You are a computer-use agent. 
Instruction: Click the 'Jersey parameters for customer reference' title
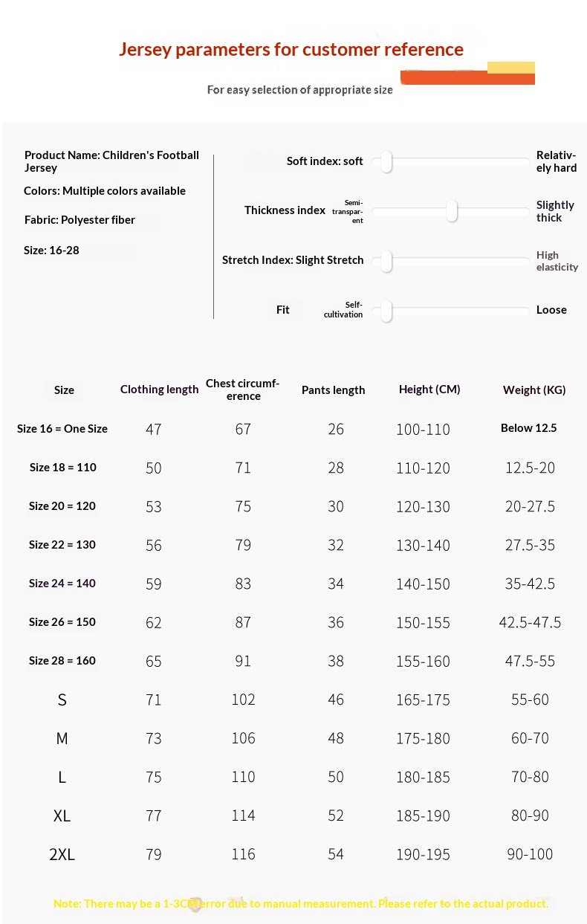291,50
